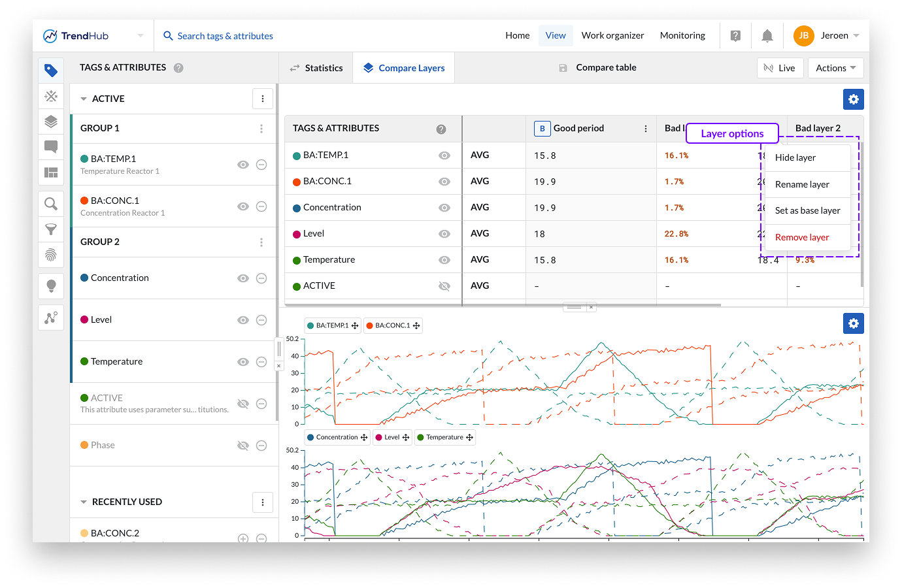Image resolution: width=902 pixels, height=588 pixels.
Task: Choose Set as base layer menu option
Action: click(807, 210)
